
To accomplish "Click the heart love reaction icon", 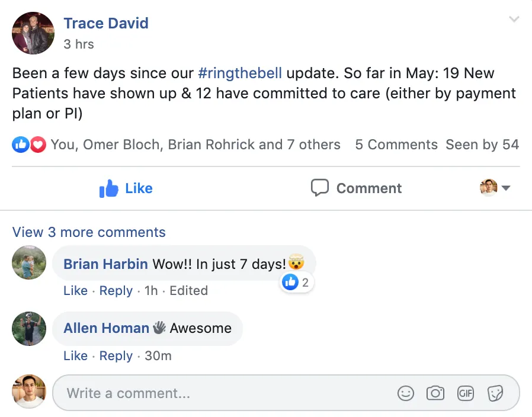I will click(38, 145).
